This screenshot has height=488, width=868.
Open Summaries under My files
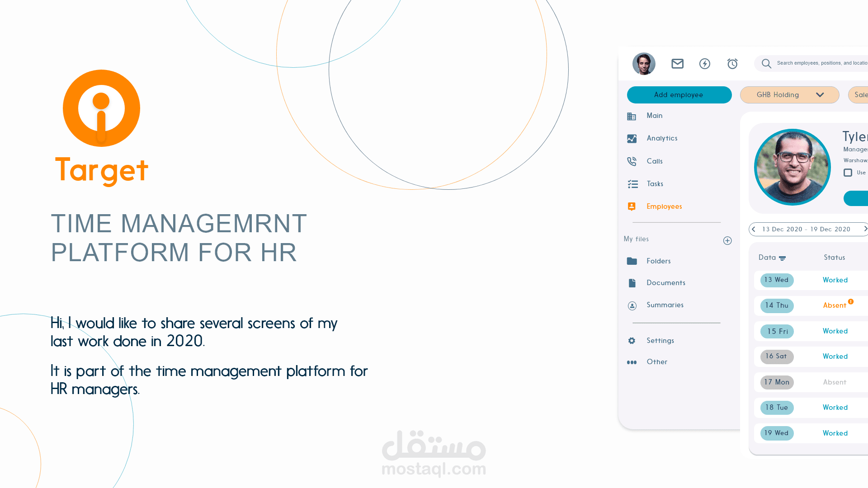coord(665,305)
